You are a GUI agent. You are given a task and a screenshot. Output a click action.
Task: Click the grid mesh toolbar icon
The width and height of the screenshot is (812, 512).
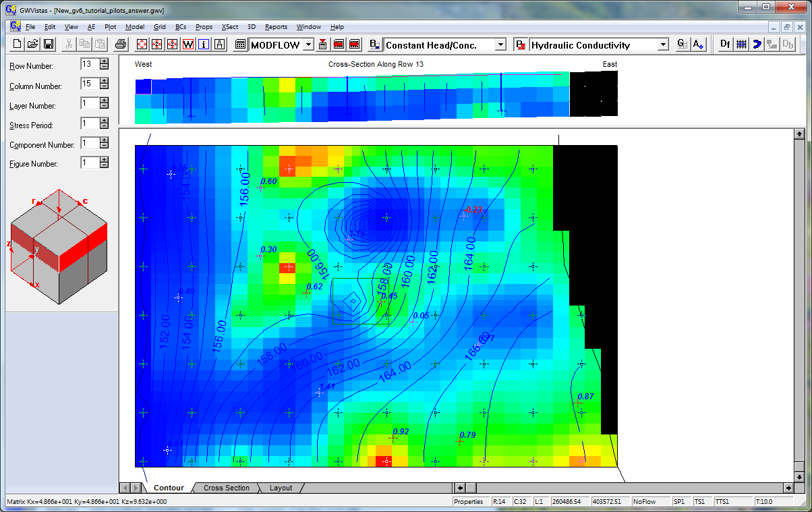tap(741, 45)
